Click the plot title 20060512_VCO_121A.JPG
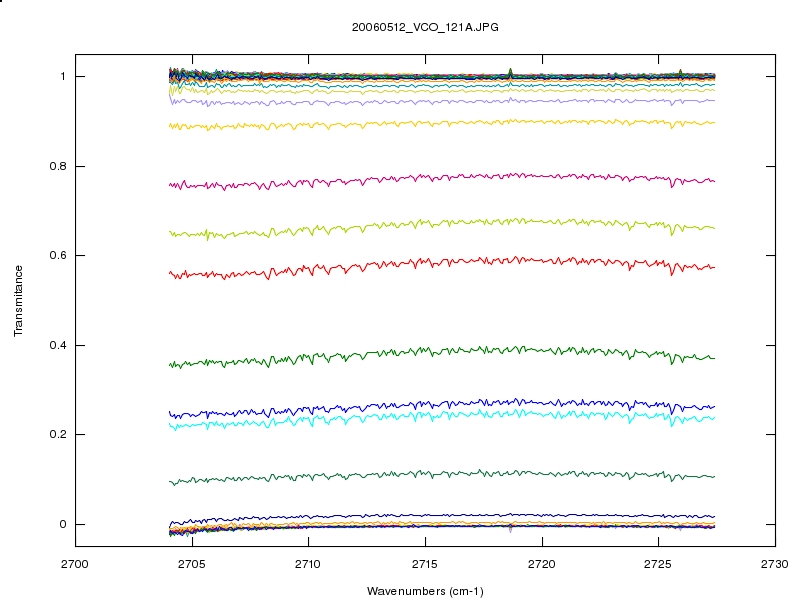 coord(425,28)
